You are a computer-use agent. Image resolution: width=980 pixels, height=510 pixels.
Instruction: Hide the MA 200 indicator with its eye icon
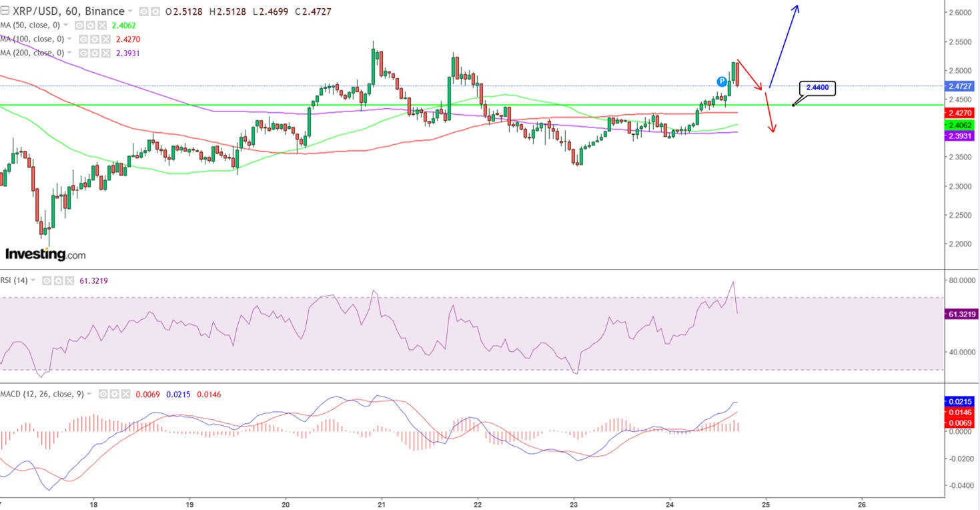[83, 53]
